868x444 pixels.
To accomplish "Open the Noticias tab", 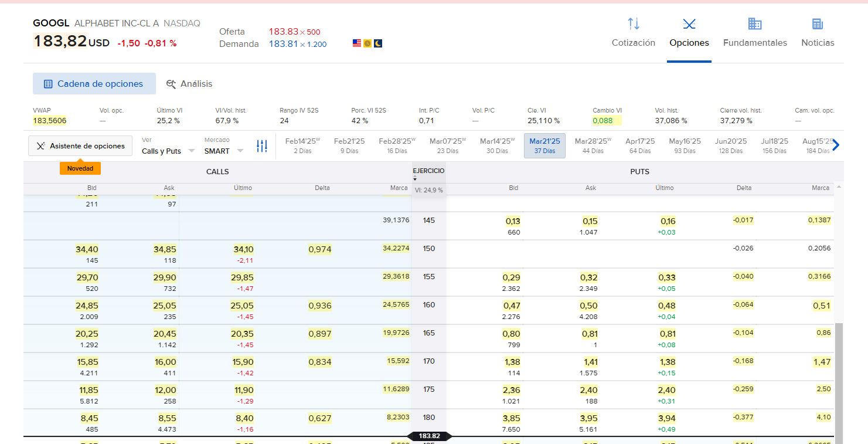I will click(818, 43).
